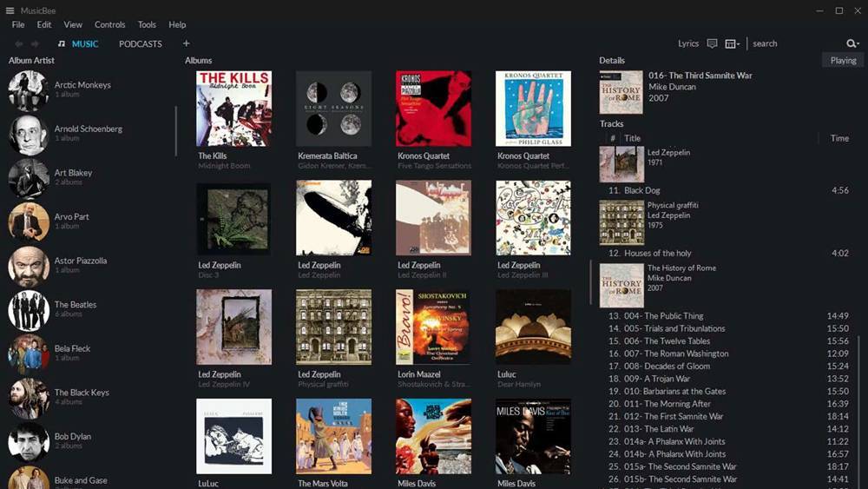Viewport: 868px width, 489px height.
Task: Open Led Zeppelin II album cover
Action: (433, 218)
